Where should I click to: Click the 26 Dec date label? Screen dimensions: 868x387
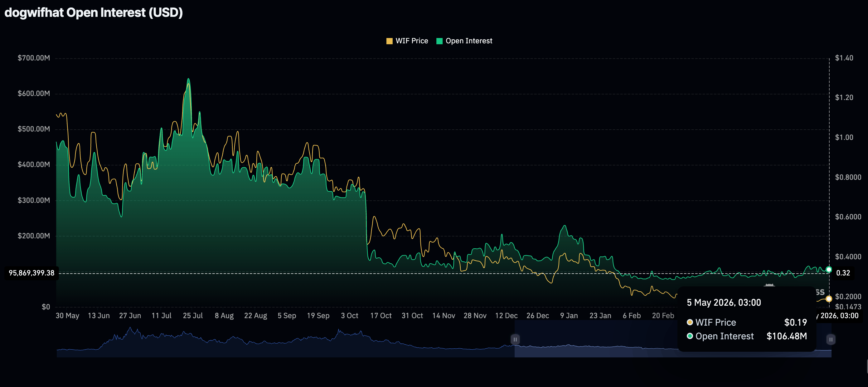pos(537,316)
